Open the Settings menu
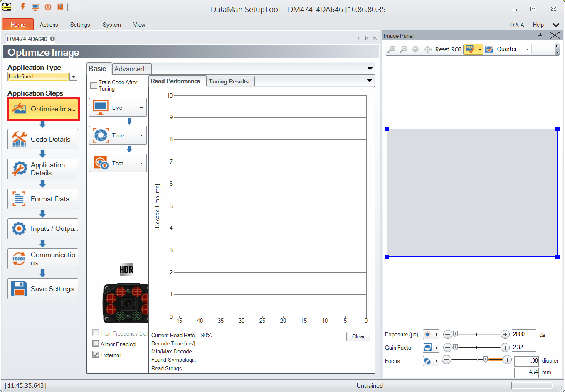565x392 pixels. pyautogui.click(x=80, y=25)
